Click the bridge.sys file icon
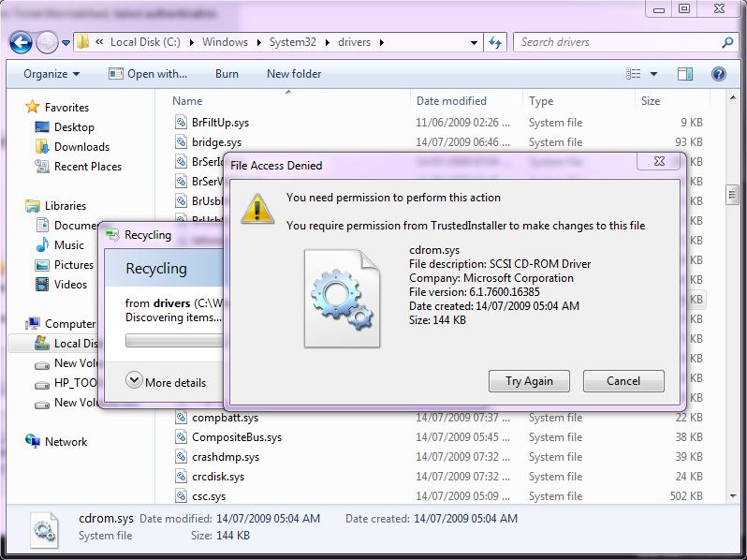This screenshot has width=747, height=560. tap(181, 142)
